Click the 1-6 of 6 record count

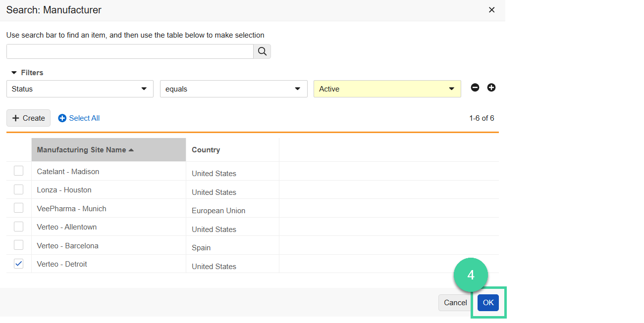[x=482, y=118]
